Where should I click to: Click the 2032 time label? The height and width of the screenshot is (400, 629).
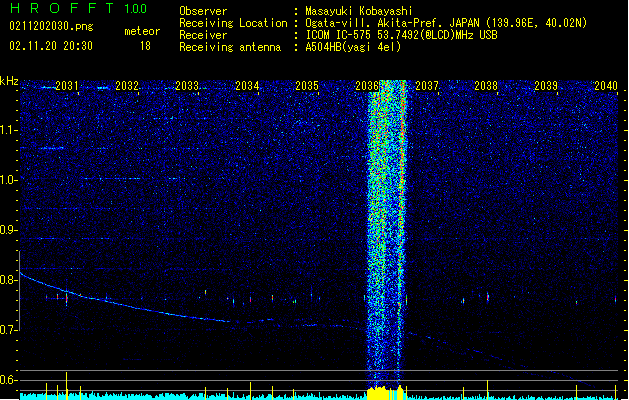[127, 86]
